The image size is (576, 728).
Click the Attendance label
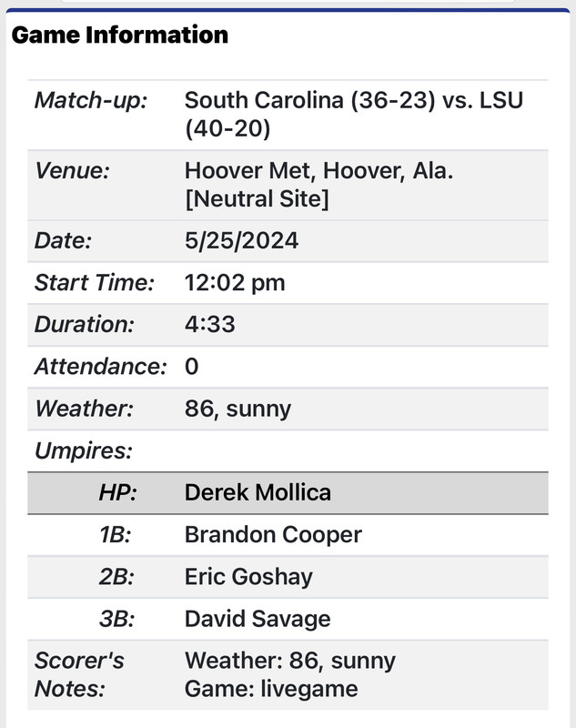point(100,367)
